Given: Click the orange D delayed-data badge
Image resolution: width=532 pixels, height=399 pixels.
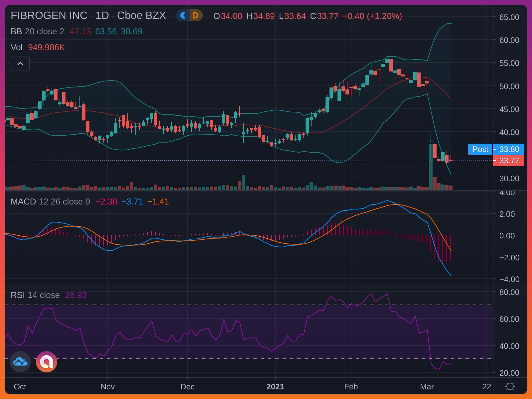Looking at the screenshot, I should click(x=196, y=16).
